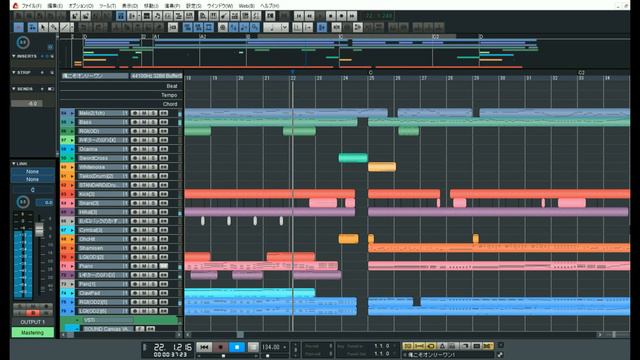Screen dimensions: 640x360
Task: Click the record icon in top toolbar
Action: (x=341, y=16)
